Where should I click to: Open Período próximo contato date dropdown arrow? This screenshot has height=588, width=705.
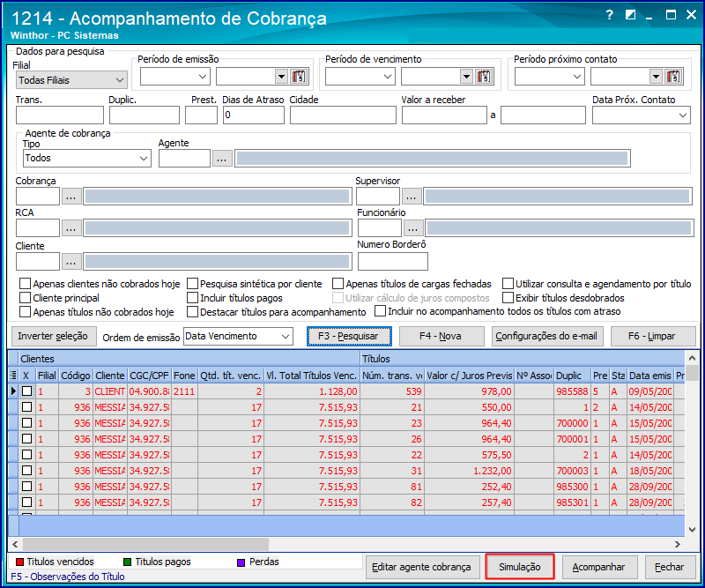(656, 77)
